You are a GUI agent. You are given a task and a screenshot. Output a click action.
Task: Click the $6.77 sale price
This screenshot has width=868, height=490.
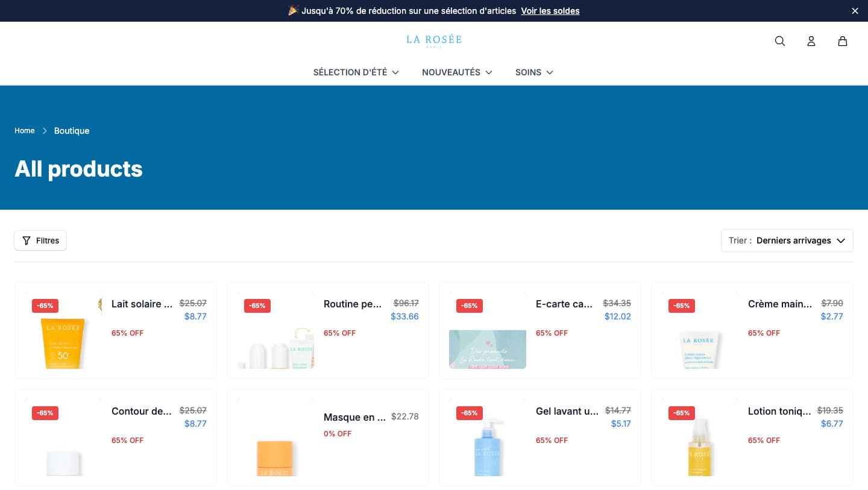point(832,424)
